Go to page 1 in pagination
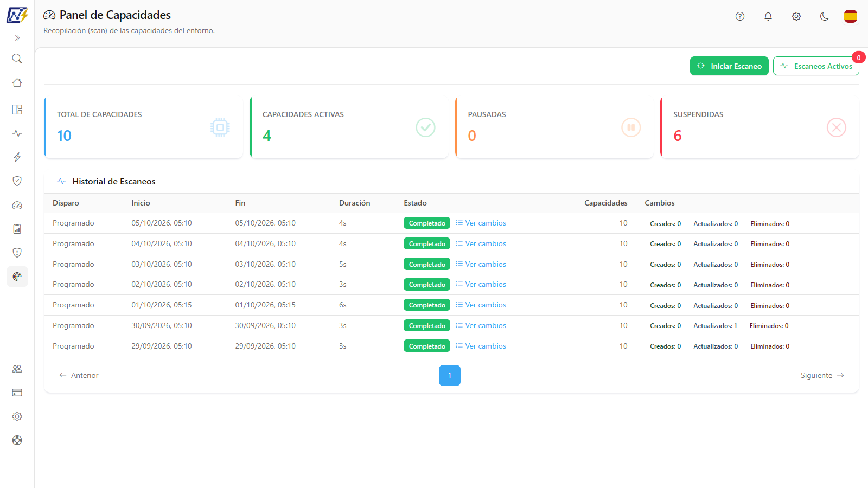Screen dimensions: 868x488 [450, 375]
